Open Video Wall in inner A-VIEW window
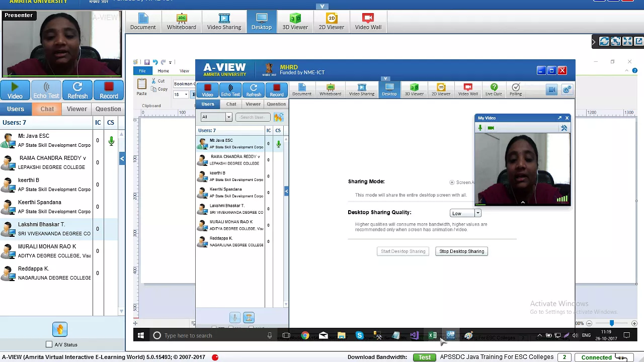The height and width of the screenshot is (362, 644). click(468, 89)
